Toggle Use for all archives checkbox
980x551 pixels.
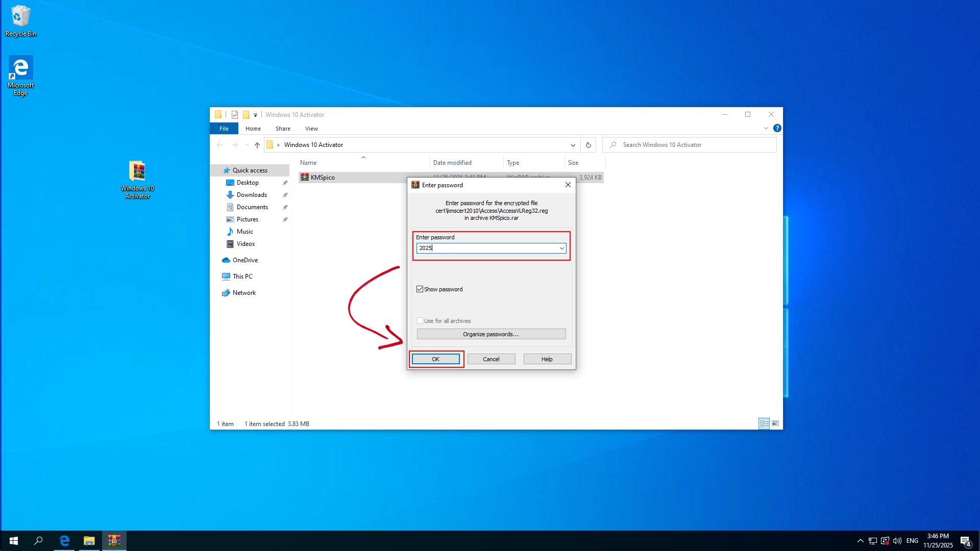pyautogui.click(x=420, y=321)
